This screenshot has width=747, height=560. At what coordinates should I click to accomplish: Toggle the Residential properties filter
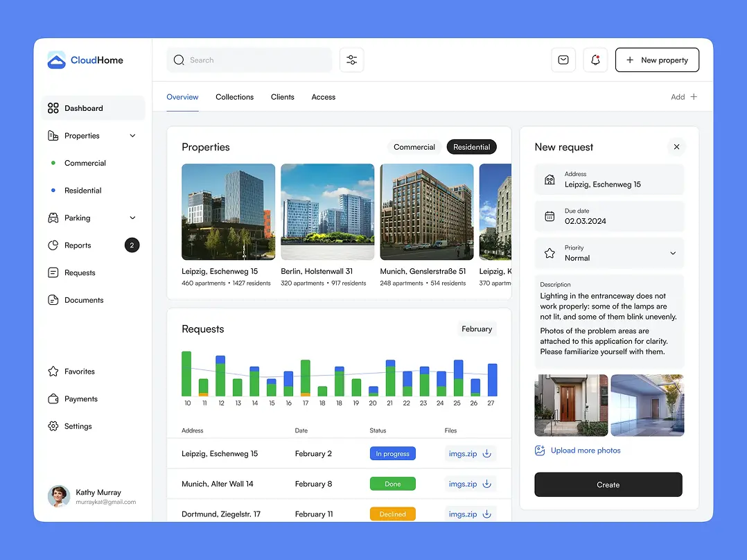click(471, 147)
